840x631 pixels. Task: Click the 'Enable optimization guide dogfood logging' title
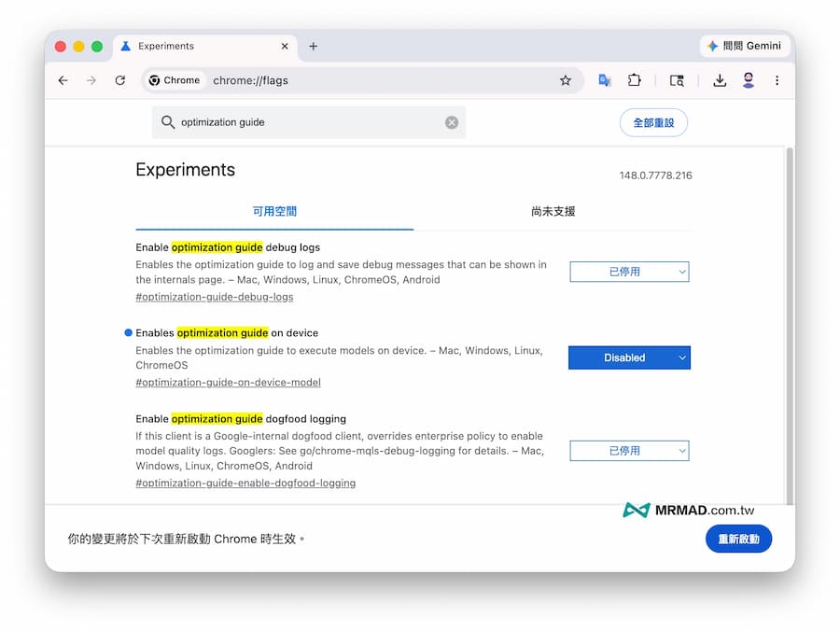coord(241,419)
